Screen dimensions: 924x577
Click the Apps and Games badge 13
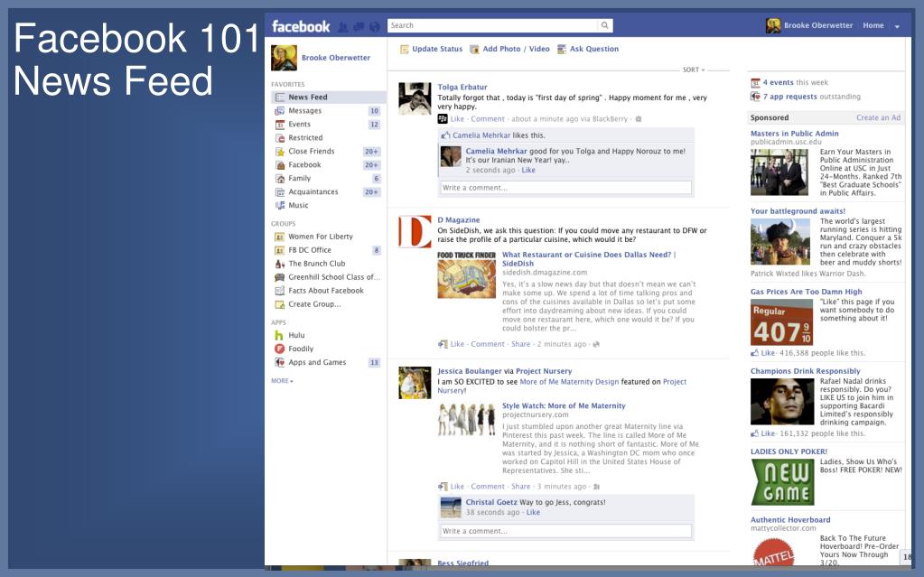click(374, 362)
